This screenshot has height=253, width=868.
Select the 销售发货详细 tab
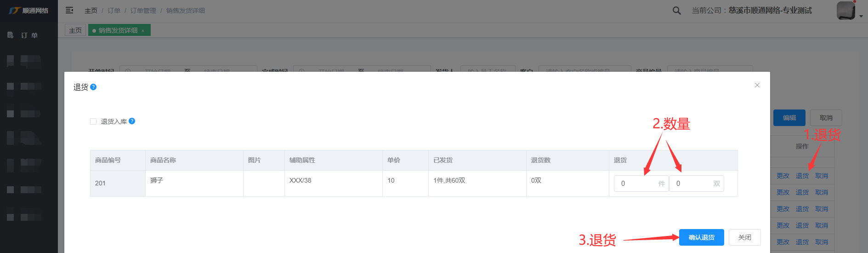[x=118, y=30]
